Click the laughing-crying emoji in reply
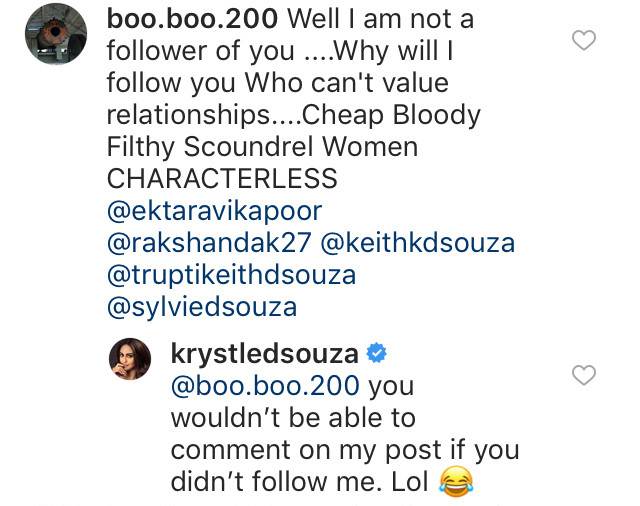640x506 pixels. tap(454, 483)
